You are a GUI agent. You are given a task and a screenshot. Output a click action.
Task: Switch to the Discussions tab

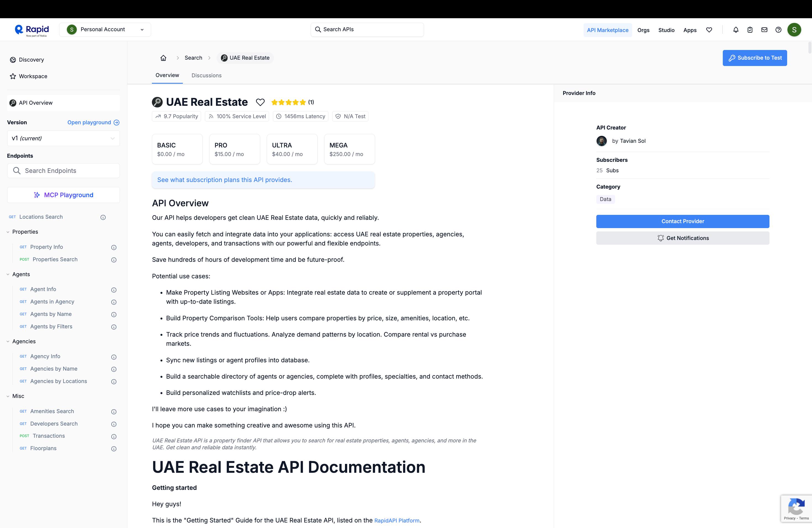coord(206,75)
